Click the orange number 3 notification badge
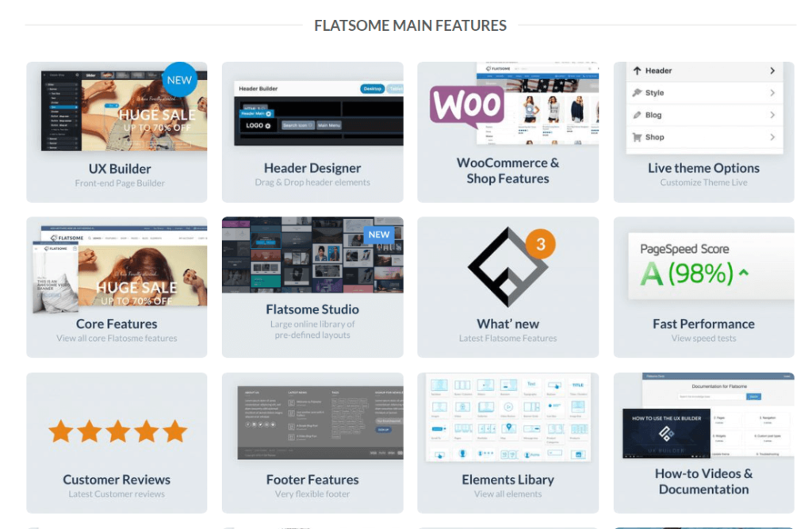 click(541, 244)
